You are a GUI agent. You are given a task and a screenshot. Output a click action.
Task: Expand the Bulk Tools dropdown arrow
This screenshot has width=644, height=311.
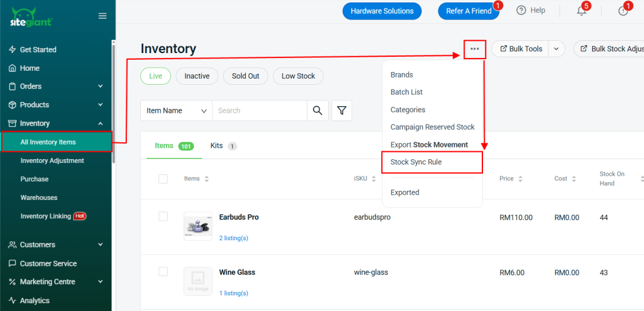(556, 49)
